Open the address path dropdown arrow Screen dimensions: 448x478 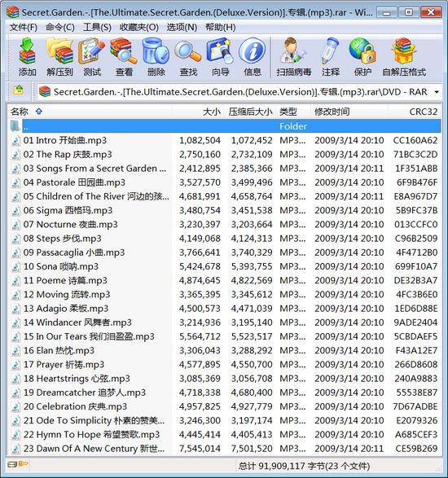click(x=437, y=92)
